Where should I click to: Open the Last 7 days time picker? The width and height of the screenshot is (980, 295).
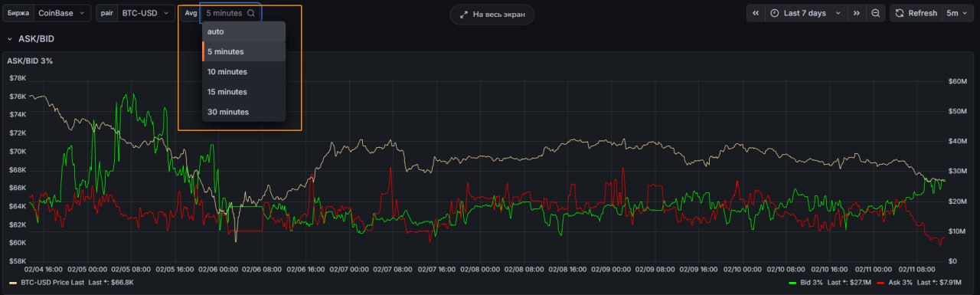tap(805, 13)
